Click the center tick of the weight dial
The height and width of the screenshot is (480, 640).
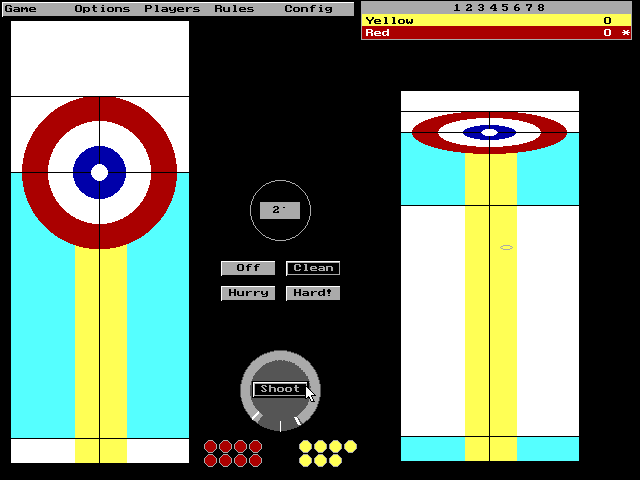click(280, 426)
